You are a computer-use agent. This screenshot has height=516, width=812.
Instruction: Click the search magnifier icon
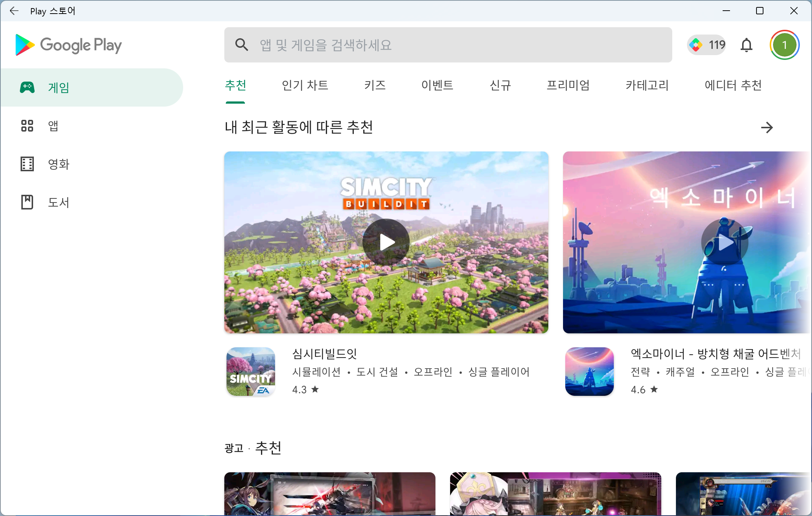241,45
